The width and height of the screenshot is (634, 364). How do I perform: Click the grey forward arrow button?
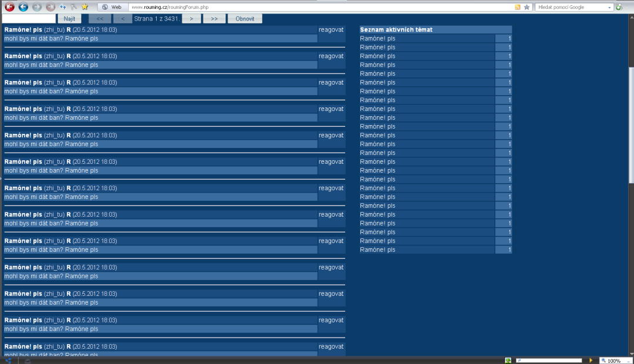pos(36,7)
